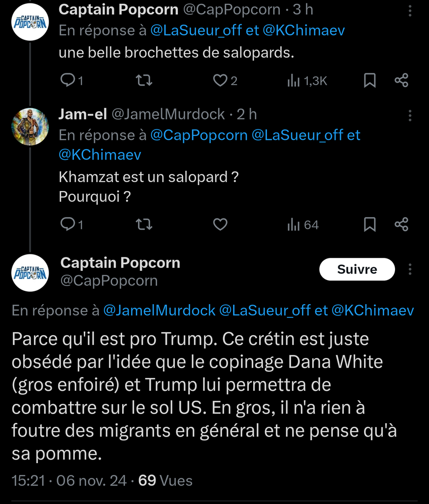Image resolution: width=429 pixels, height=504 pixels.
Task: Share Captain Popcorn's first tweet
Action: click(401, 80)
